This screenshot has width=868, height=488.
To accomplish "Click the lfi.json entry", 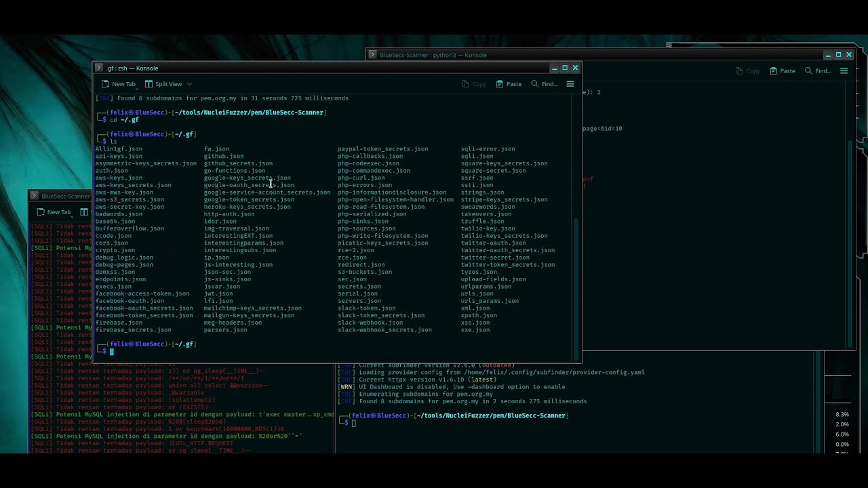I will coord(218,301).
